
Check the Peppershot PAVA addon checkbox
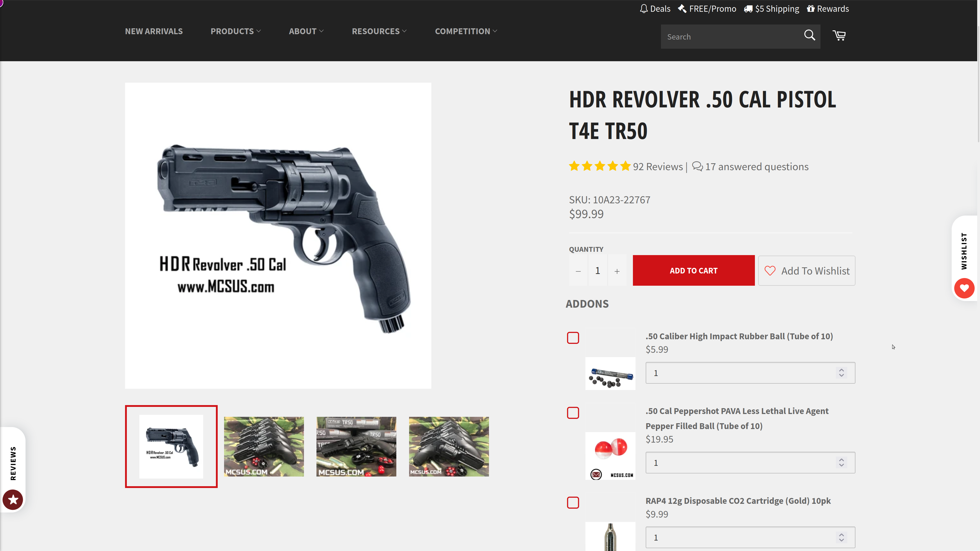573,412
